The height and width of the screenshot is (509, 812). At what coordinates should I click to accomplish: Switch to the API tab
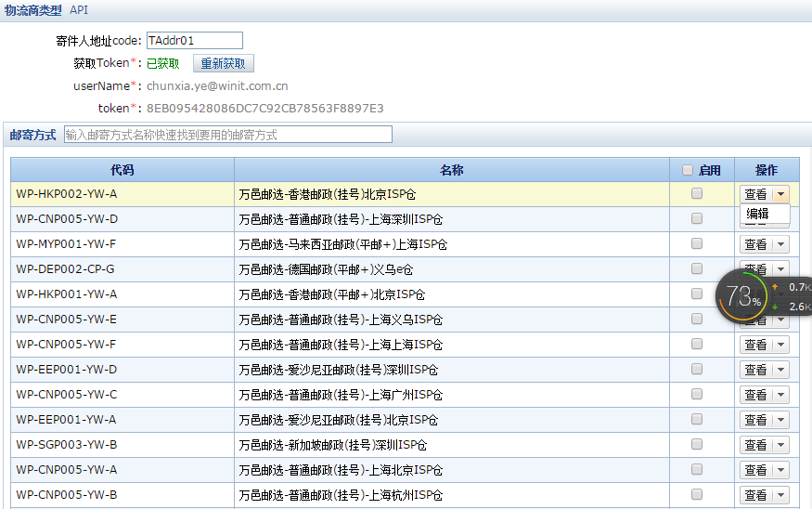[x=80, y=10]
